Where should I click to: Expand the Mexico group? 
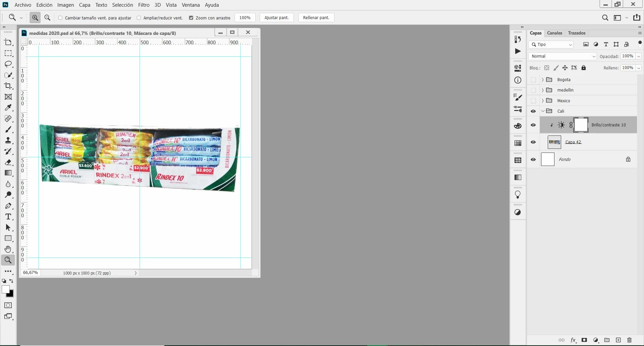pos(543,101)
